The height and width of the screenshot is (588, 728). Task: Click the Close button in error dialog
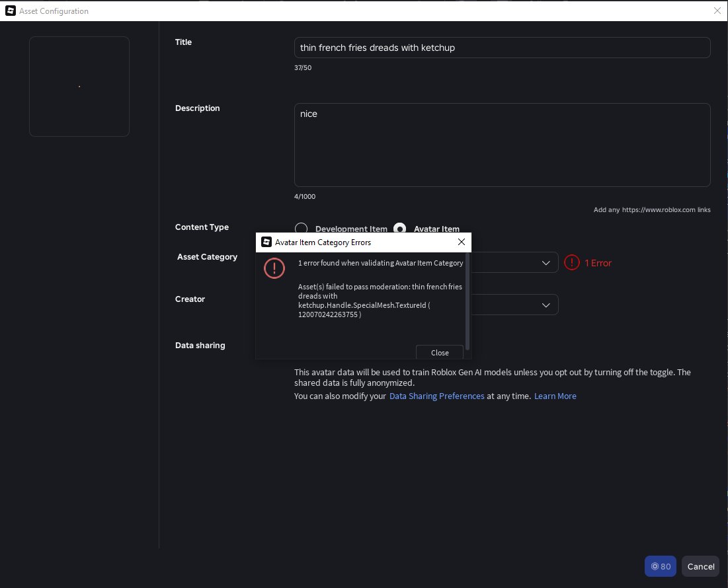(x=440, y=352)
